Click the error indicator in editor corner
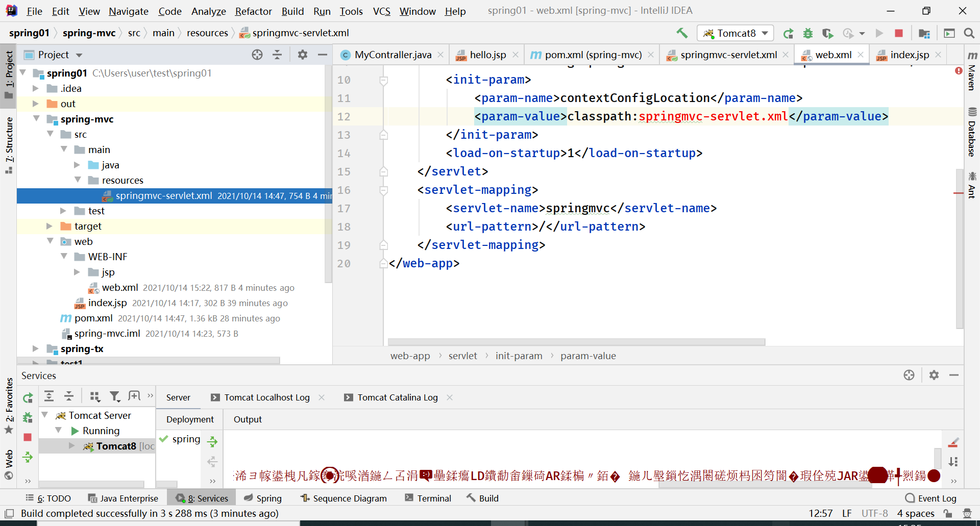Viewport: 980px width, 526px height. coord(959,71)
